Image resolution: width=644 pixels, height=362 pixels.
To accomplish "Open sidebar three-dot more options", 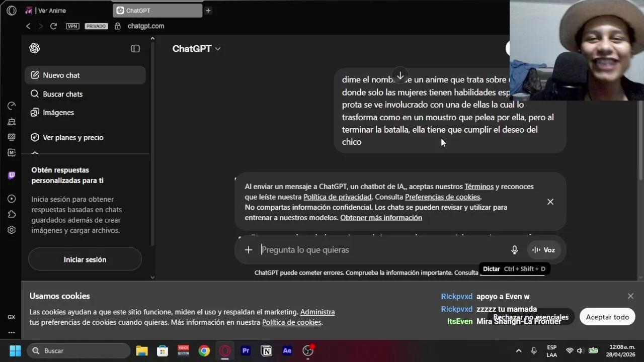I will (x=12, y=332).
